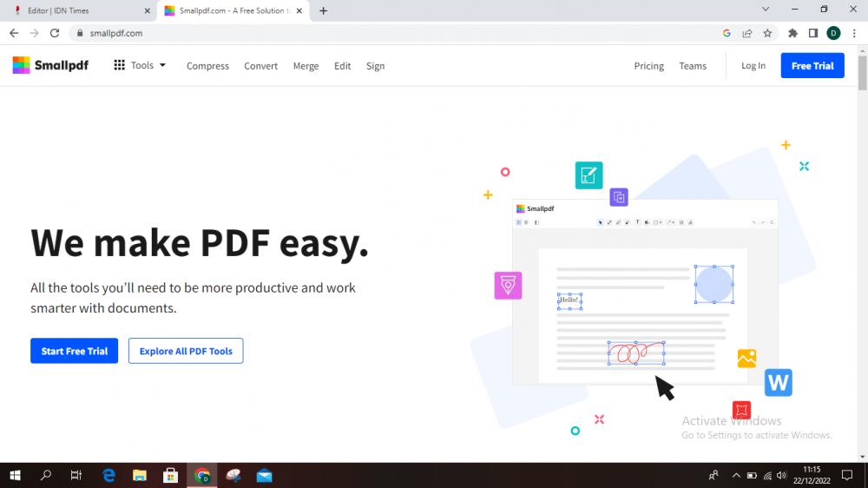868x488 pixels.
Task: Click the blue Word W icon
Action: tap(779, 382)
